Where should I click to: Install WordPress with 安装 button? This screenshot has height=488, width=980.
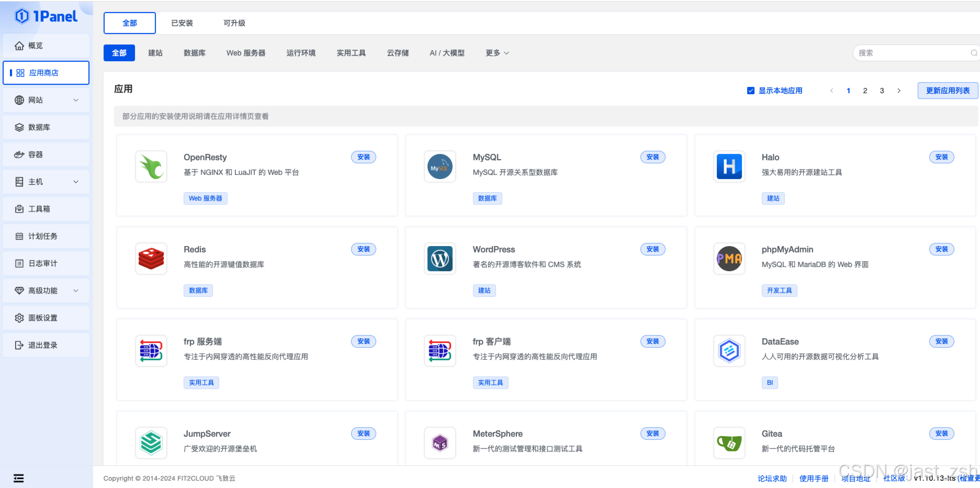(653, 249)
